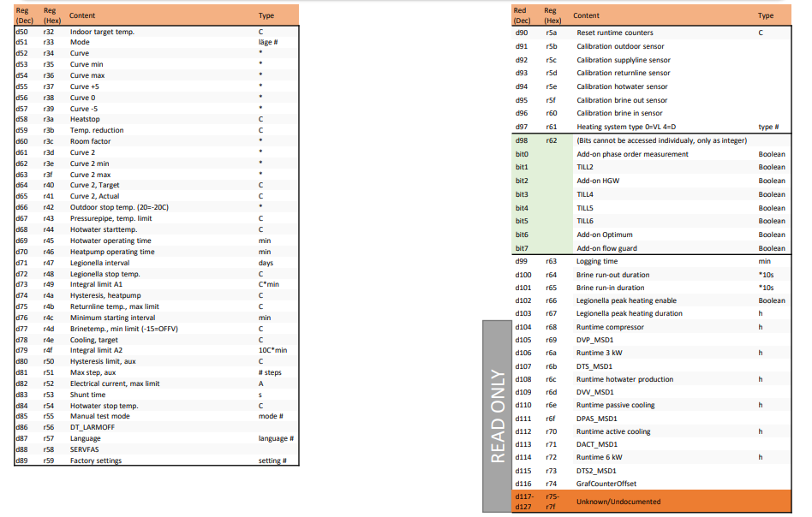Select 'Curve 2, Target' text
Image resolution: width=812 pixels, height=517 pixels.
coord(95,185)
